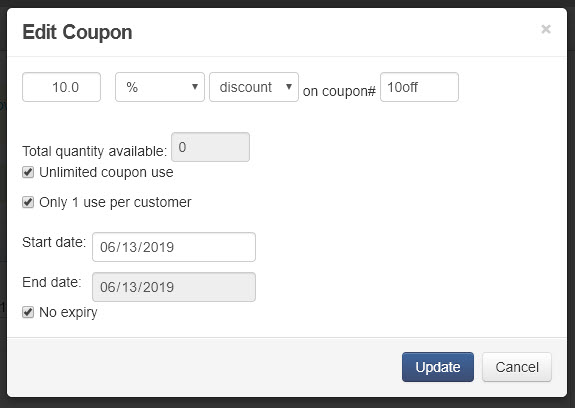Screen dimensions: 575x408
Task: Close the Edit Coupon dialog with X
Action: coord(546,29)
